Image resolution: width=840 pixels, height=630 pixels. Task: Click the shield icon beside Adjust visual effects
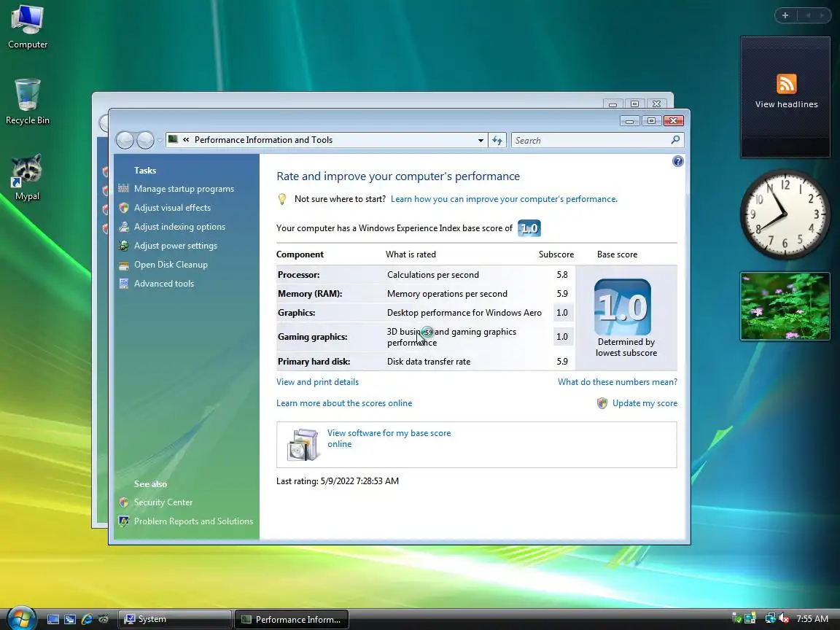[x=124, y=207]
